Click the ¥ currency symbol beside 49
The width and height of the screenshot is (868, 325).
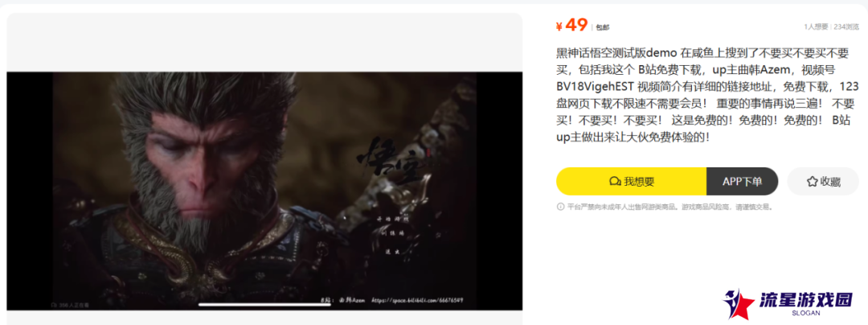click(x=559, y=26)
